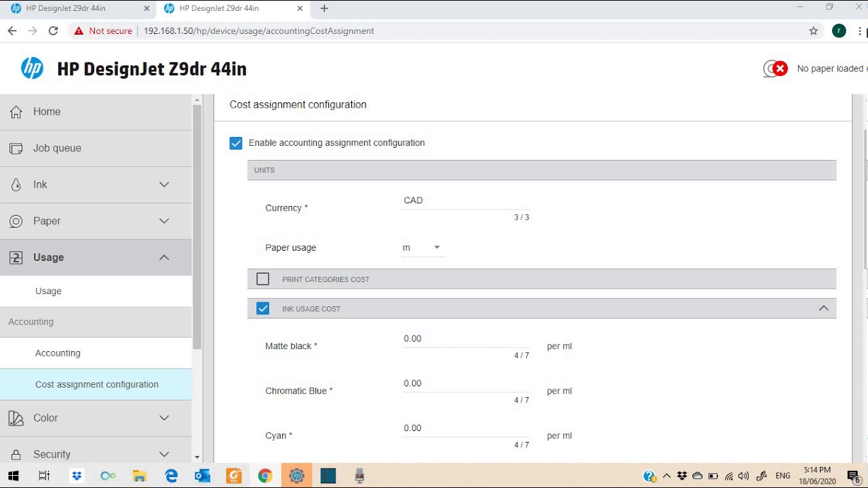
Task: Open Task View on taskbar
Action: [44, 476]
